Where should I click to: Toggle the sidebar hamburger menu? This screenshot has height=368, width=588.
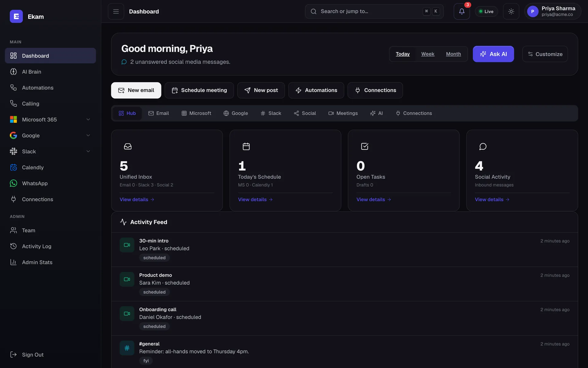point(116,11)
